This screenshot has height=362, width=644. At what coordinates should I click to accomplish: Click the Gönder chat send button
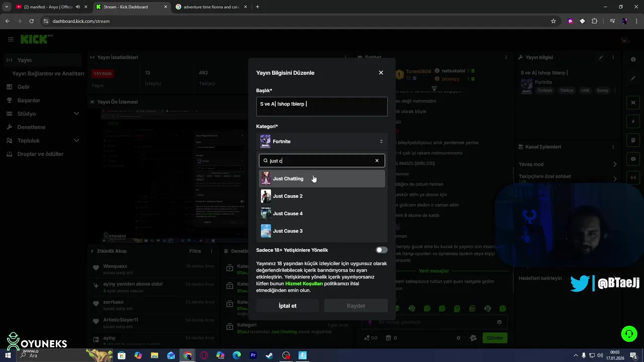[x=495, y=338]
